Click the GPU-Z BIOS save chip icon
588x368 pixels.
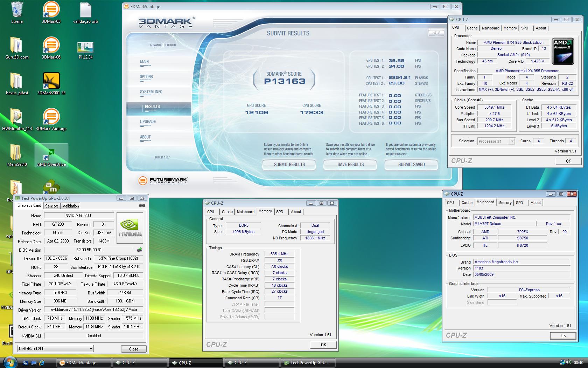coord(139,250)
